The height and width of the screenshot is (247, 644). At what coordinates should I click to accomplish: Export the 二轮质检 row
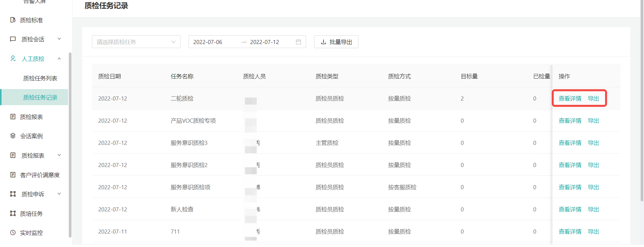point(593,98)
